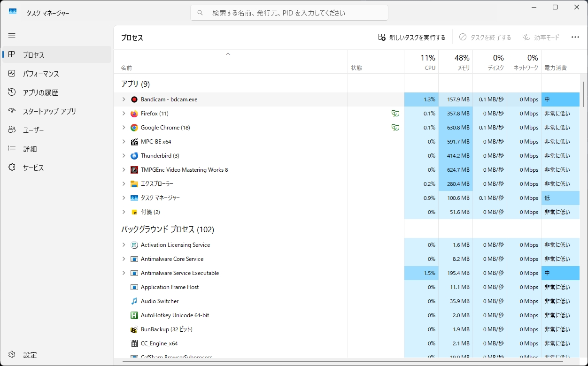Viewport: 588px width, 366px height.
Task: Sort by the 名前 column header
Action: (231, 62)
